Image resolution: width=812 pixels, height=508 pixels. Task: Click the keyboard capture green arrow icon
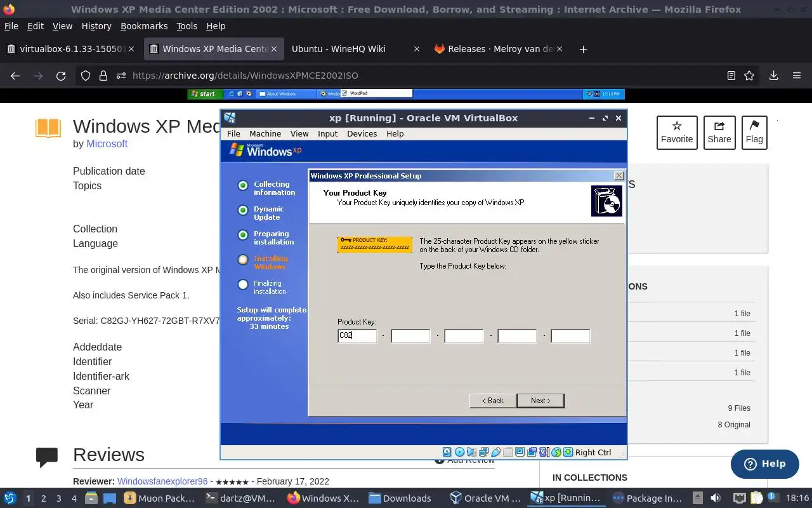568,452
